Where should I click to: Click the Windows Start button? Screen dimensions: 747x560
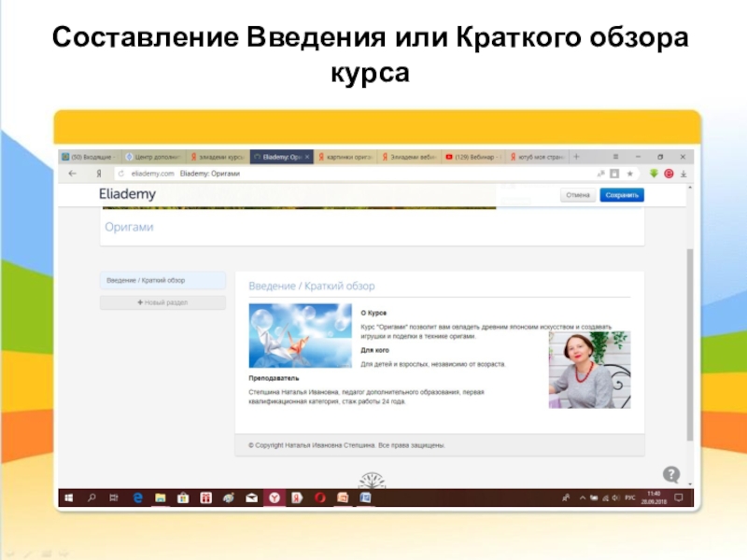(x=68, y=498)
